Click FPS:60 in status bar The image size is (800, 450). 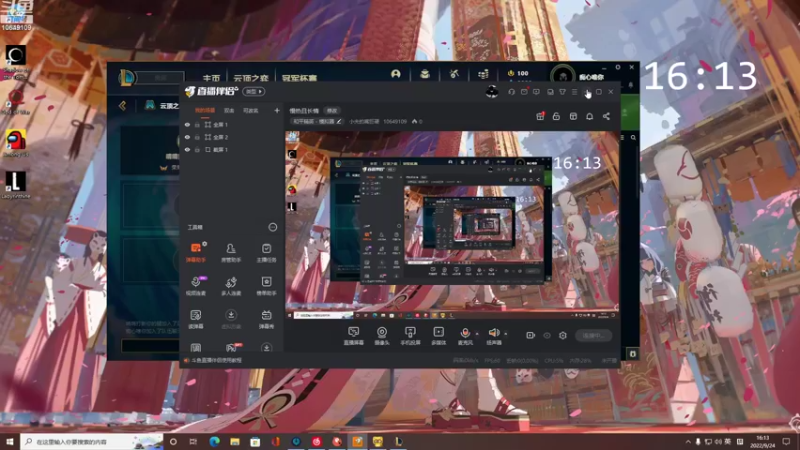492,360
